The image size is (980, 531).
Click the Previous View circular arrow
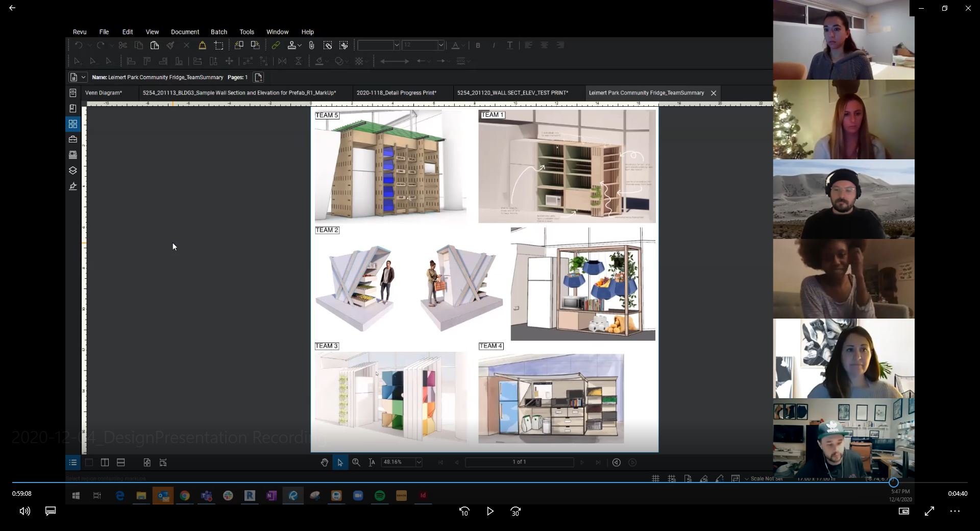click(617, 463)
